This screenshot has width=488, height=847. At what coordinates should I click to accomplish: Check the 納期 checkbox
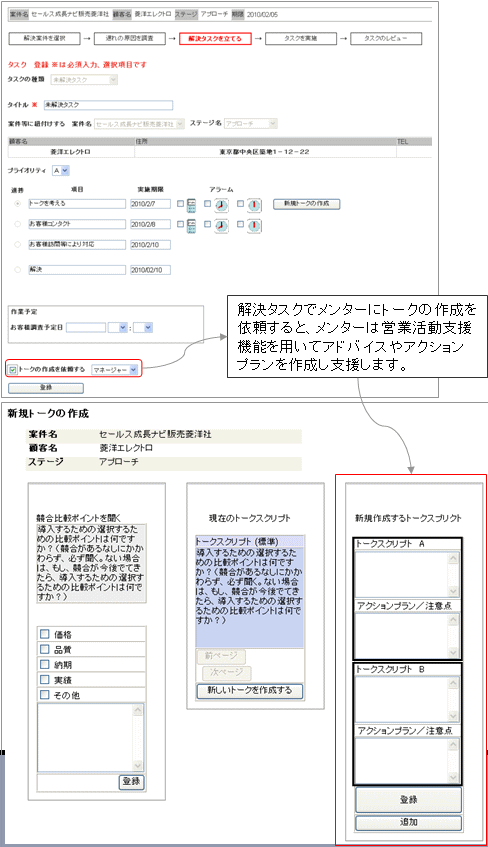pos(45,664)
